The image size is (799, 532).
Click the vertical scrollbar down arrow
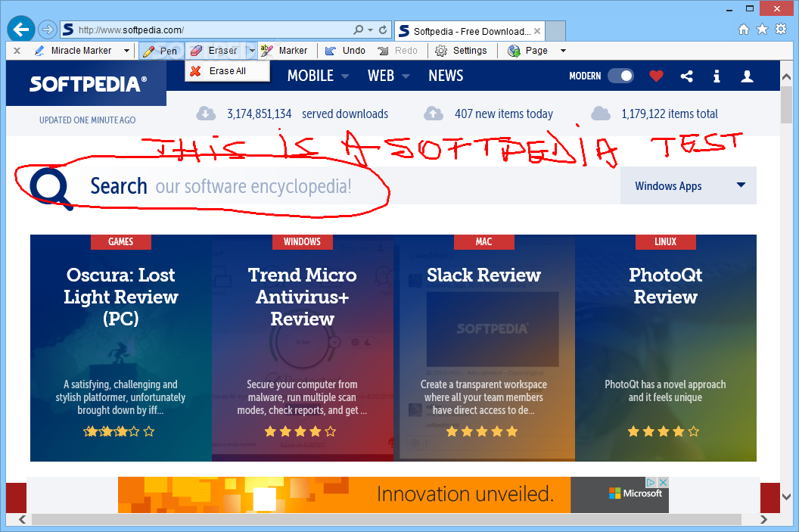[x=786, y=496]
